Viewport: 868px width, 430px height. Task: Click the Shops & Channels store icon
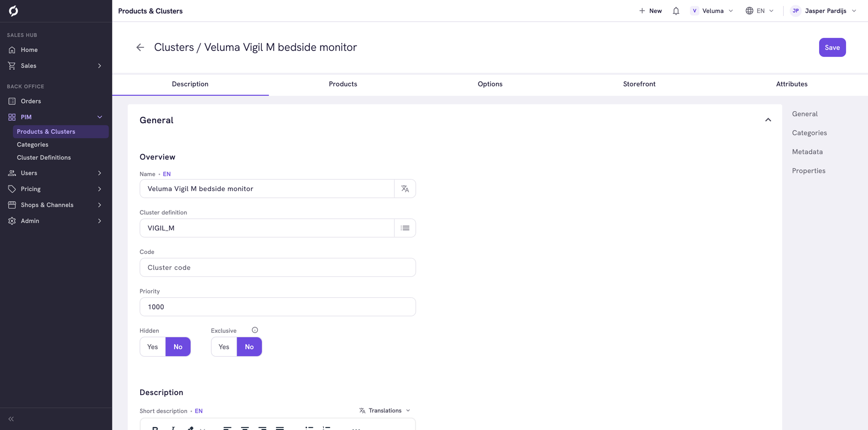12,205
